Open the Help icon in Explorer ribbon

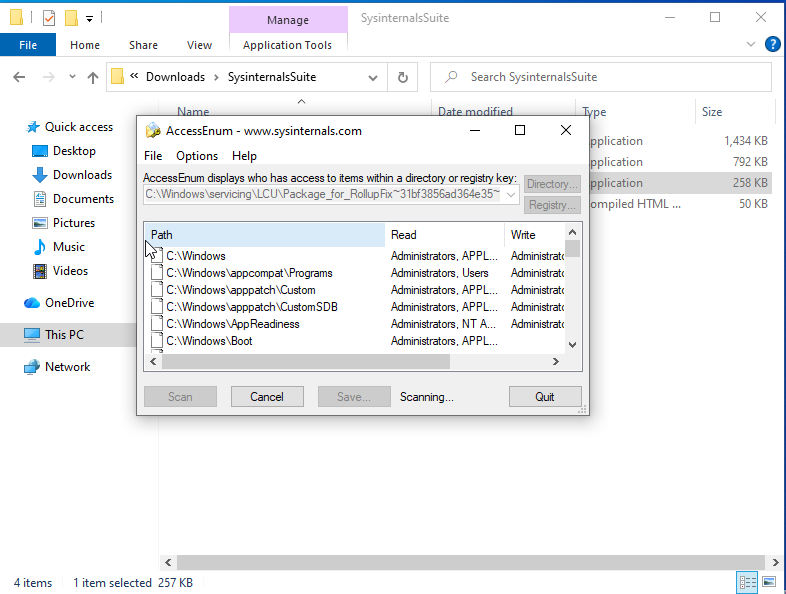click(x=772, y=45)
